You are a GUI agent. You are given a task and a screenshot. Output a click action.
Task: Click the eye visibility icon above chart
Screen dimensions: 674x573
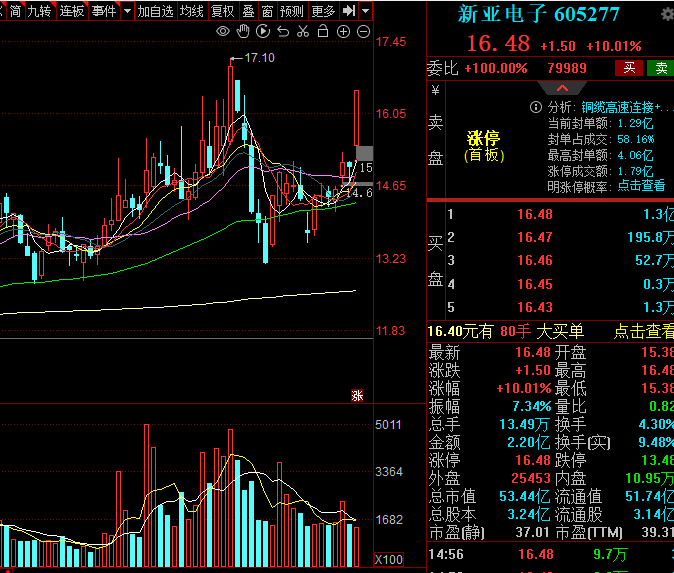point(223,31)
